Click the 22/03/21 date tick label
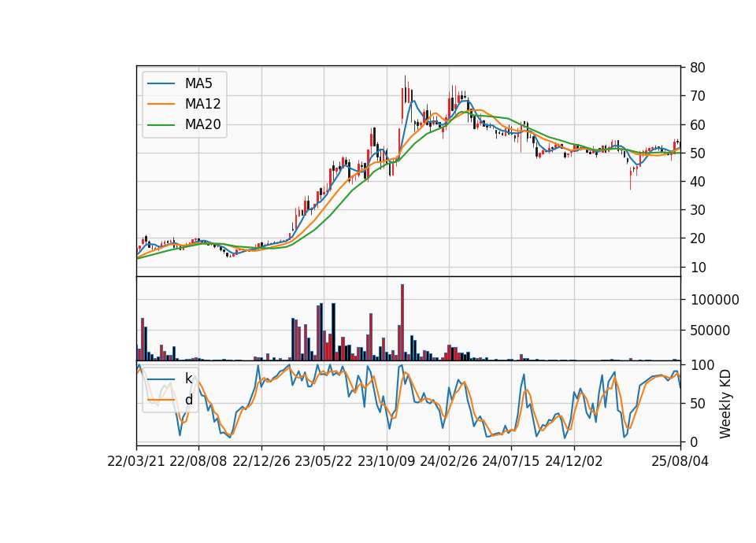 (x=136, y=461)
